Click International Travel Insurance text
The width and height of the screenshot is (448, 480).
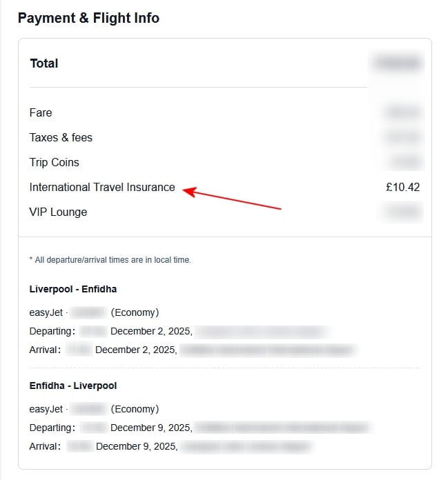[102, 187]
